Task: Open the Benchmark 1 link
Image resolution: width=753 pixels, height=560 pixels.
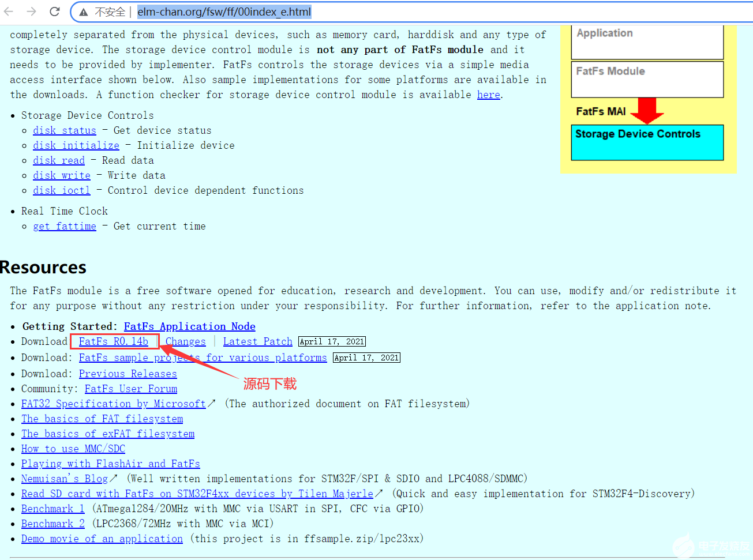Action: [53, 509]
